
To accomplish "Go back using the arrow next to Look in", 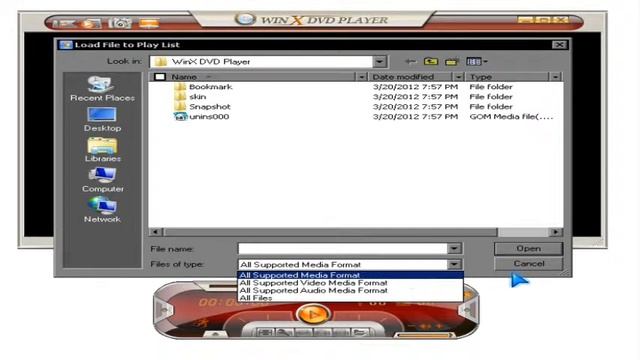I will point(411,62).
